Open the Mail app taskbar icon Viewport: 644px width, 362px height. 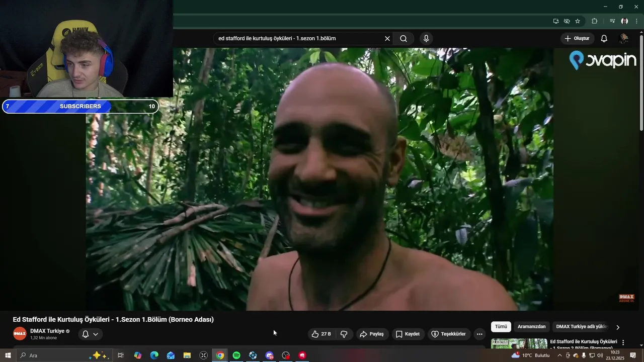(171, 355)
